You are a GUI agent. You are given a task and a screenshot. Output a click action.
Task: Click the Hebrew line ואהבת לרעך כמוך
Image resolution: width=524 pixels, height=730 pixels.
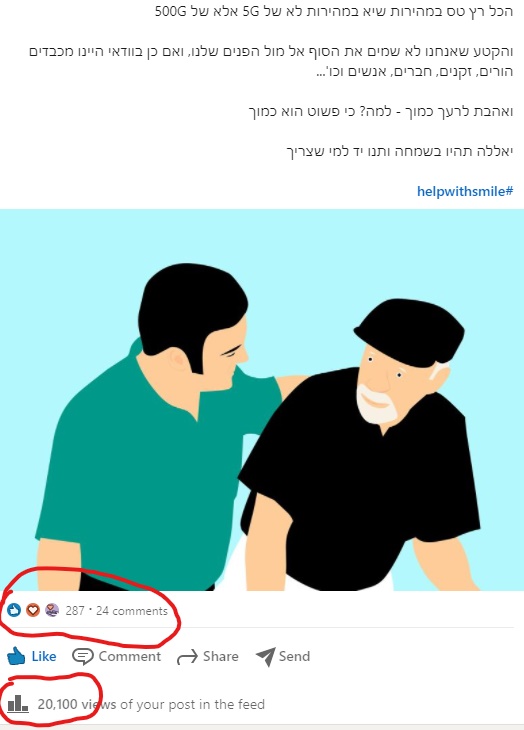click(x=381, y=112)
